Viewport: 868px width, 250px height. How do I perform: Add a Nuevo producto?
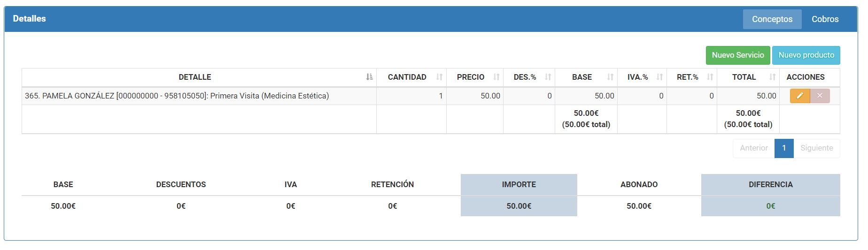click(806, 55)
